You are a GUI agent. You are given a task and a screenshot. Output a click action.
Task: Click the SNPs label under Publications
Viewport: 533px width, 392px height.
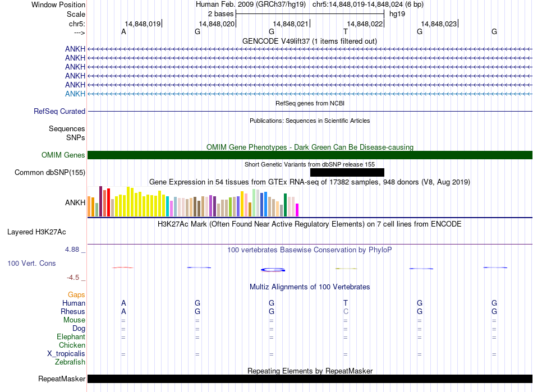point(76,137)
